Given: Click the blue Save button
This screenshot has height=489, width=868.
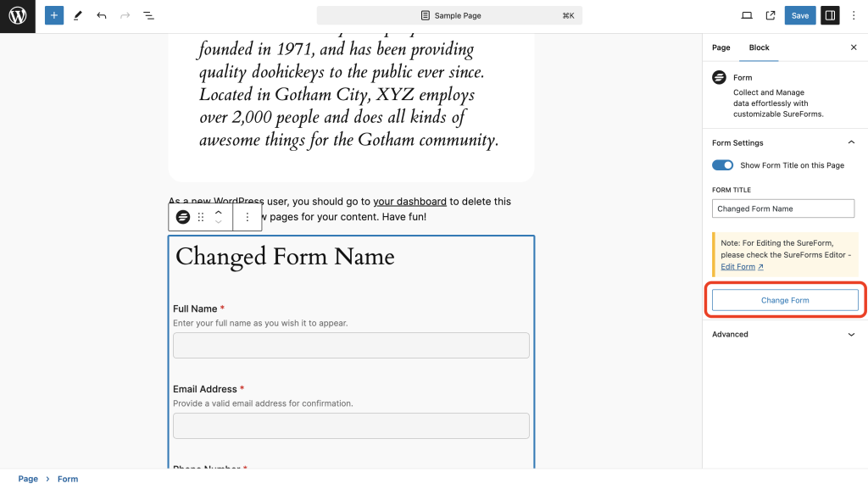Looking at the screenshot, I should [800, 15].
